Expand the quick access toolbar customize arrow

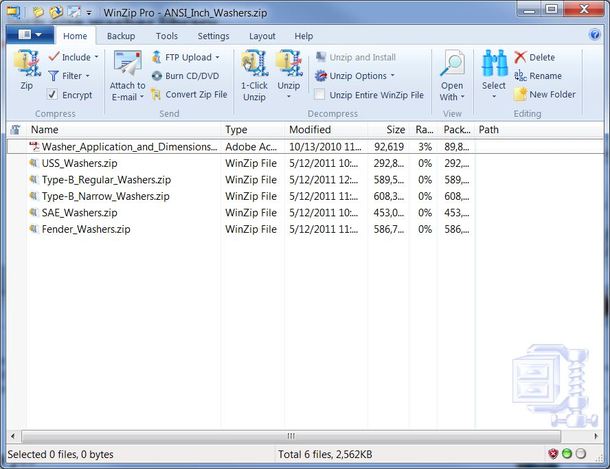tap(89, 13)
